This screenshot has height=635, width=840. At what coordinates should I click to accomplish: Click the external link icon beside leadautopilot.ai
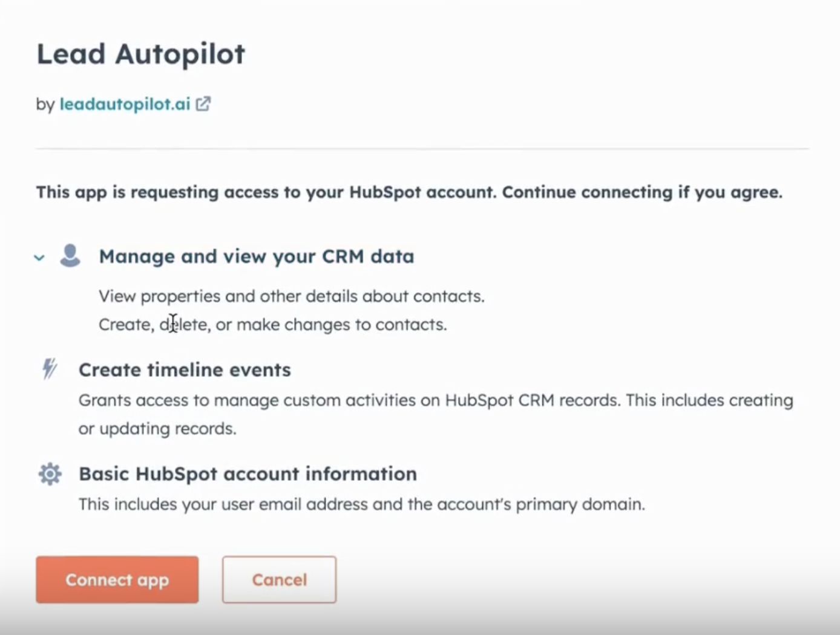click(203, 104)
